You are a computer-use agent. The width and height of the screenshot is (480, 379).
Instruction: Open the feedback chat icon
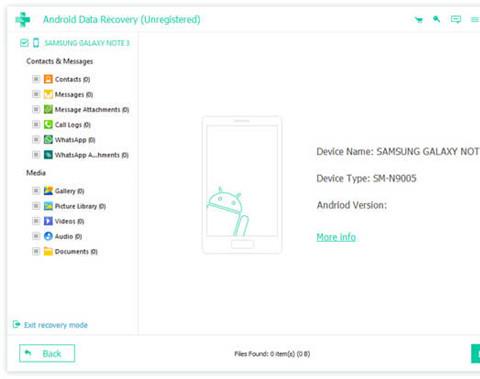pyautogui.click(x=456, y=19)
